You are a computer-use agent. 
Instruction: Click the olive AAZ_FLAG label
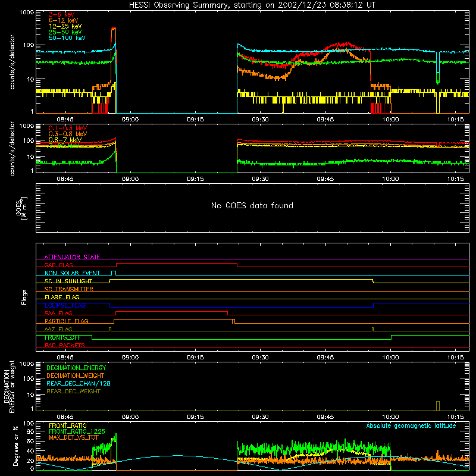(x=58, y=329)
